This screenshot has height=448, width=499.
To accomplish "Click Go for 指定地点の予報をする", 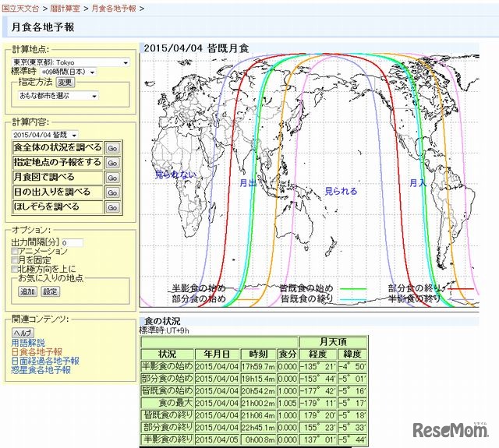I will pyautogui.click(x=112, y=163).
